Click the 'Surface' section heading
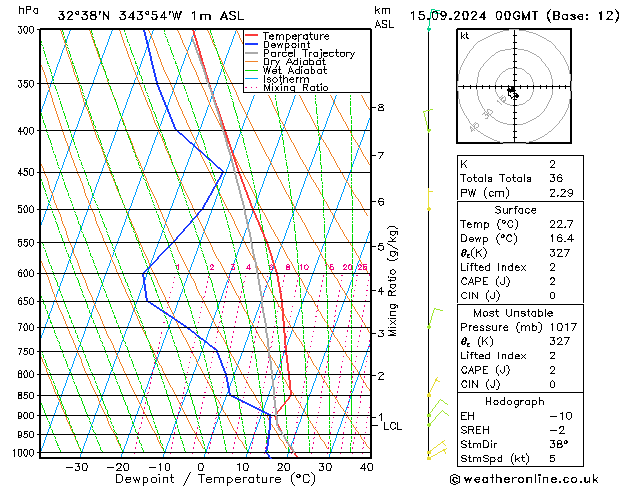Image resolution: width=629 pixels, height=486 pixels. pyautogui.click(x=515, y=210)
